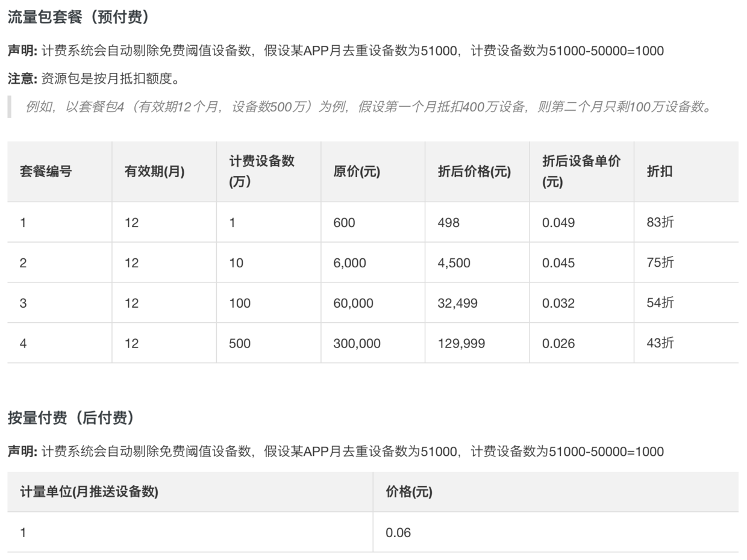
Task: Click the discount cell 75折
Action: (686, 263)
